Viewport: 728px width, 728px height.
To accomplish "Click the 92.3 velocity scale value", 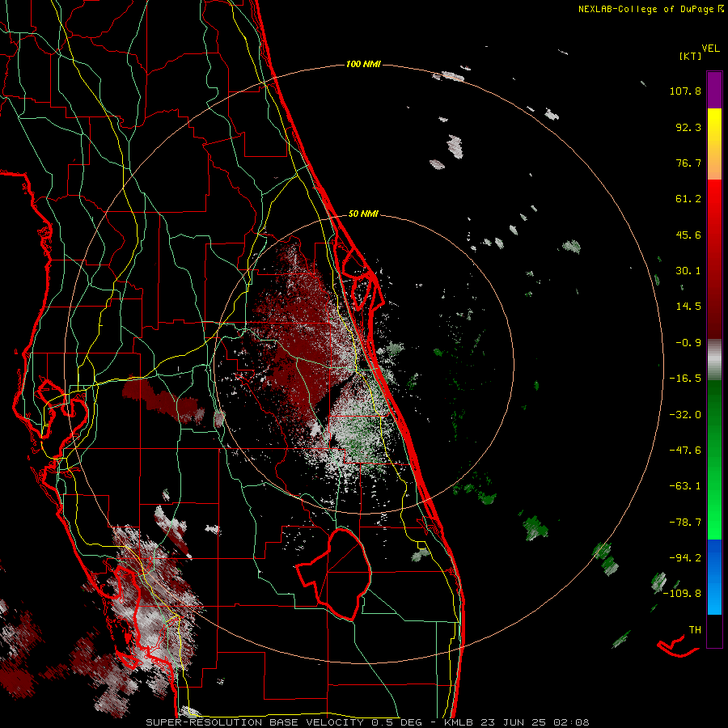I will (x=688, y=127).
